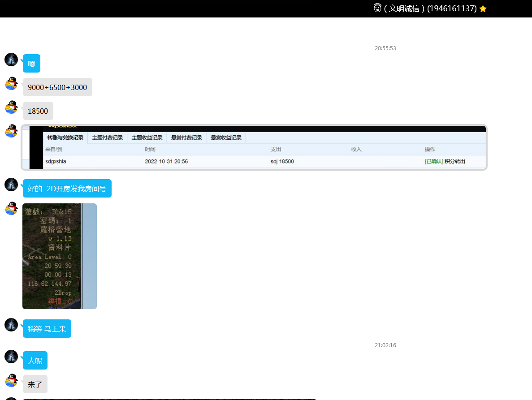The width and height of the screenshot is (532, 400).
Task: Open the 主题付费记录 tab
Action: tap(108, 138)
